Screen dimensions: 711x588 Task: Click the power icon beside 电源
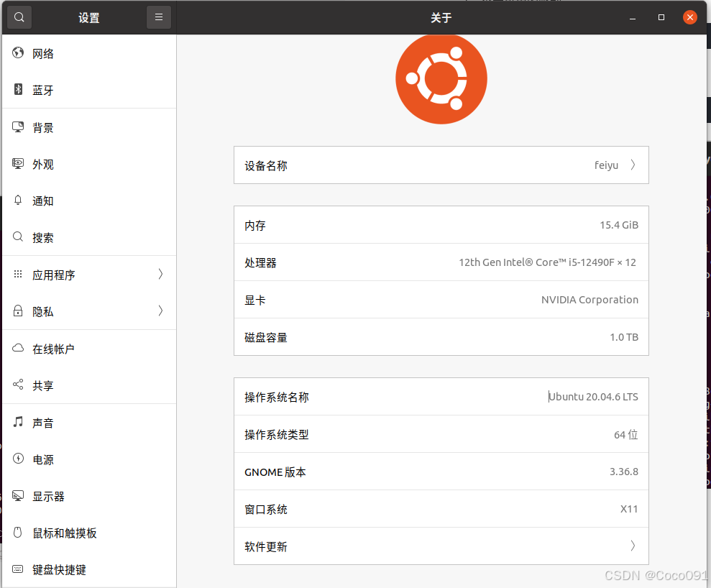[x=18, y=459]
